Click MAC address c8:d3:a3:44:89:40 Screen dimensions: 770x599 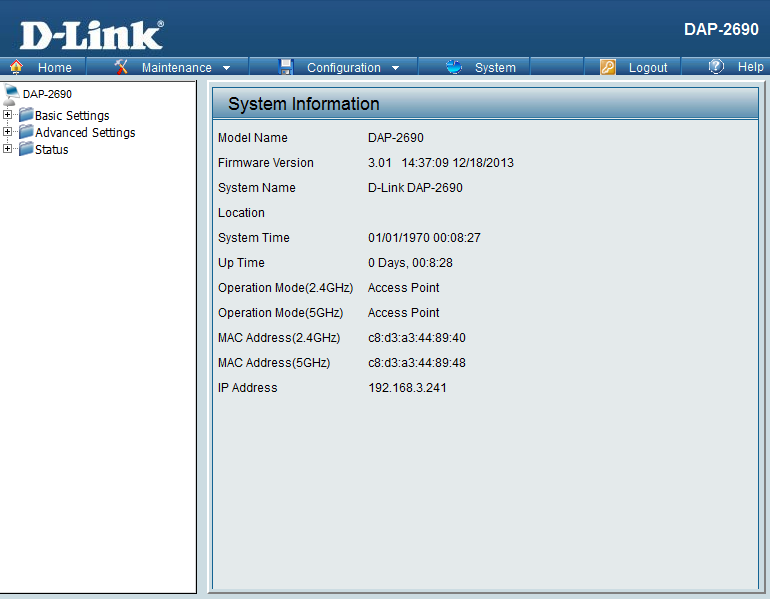pos(416,338)
